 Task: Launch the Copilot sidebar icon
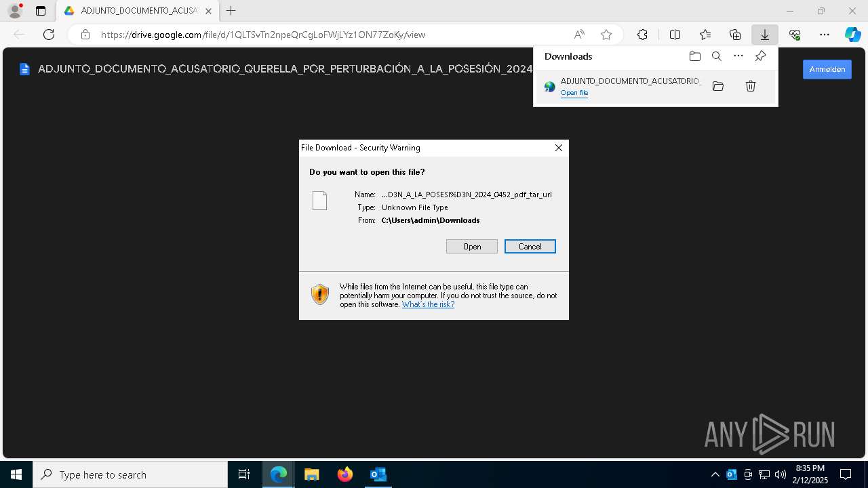coord(852,35)
